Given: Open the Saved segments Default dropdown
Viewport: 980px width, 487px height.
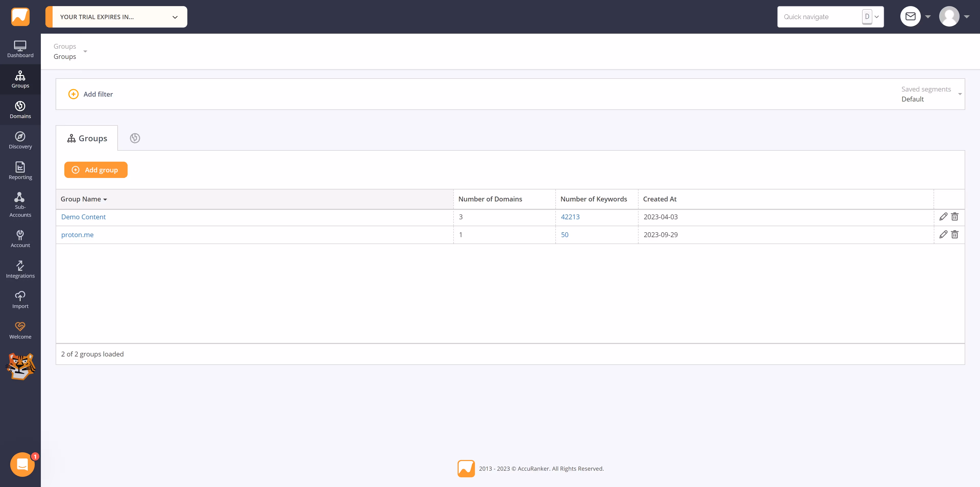Looking at the screenshot, I should [930, 94].
